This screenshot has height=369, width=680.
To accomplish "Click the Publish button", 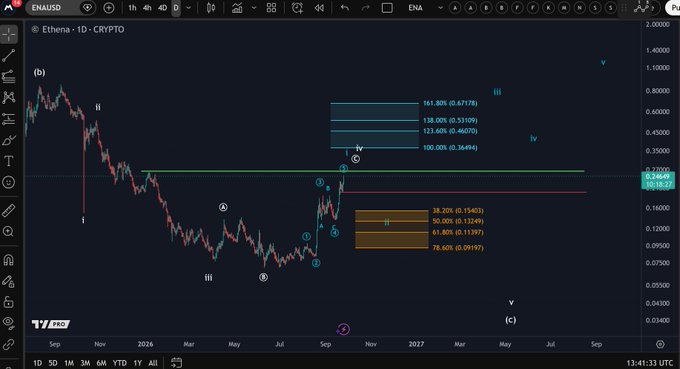I will (x=673, y=8).
